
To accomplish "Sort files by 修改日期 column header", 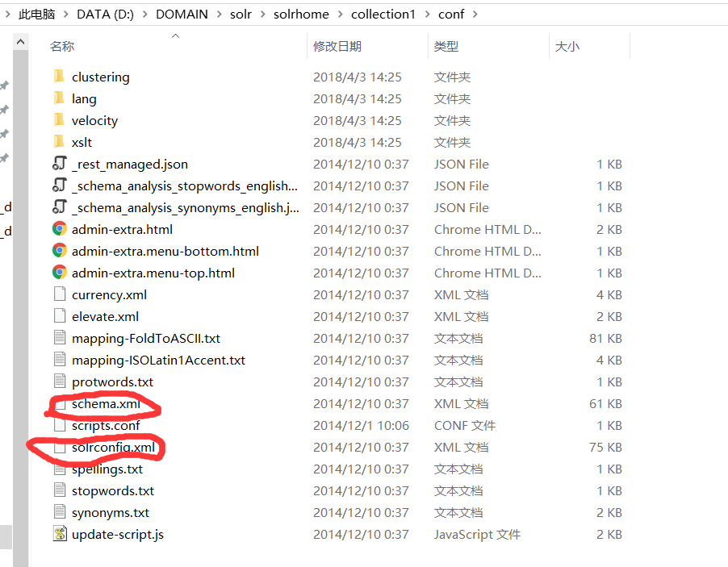I will [x=337, y=47].
